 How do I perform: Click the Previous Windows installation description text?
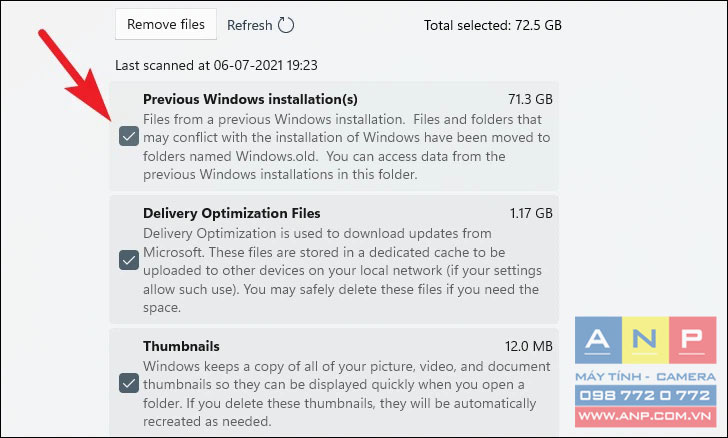pos(347,147)
